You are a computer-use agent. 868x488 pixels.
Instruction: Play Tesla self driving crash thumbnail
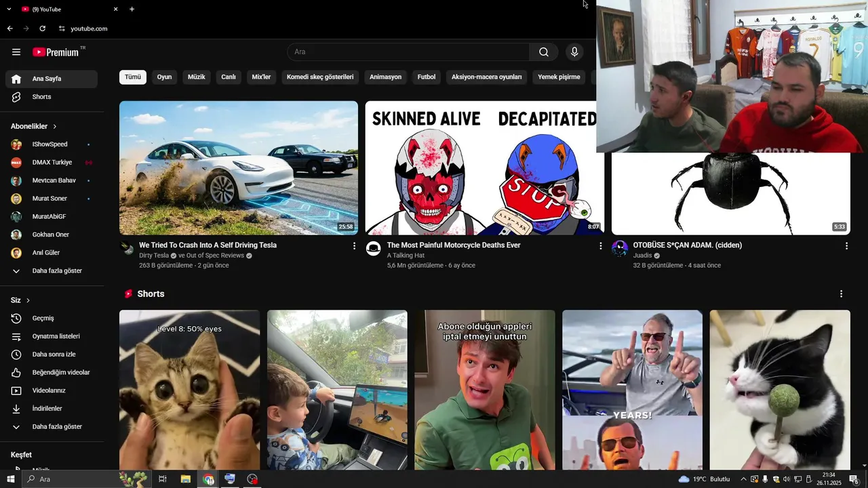[239, 167]
